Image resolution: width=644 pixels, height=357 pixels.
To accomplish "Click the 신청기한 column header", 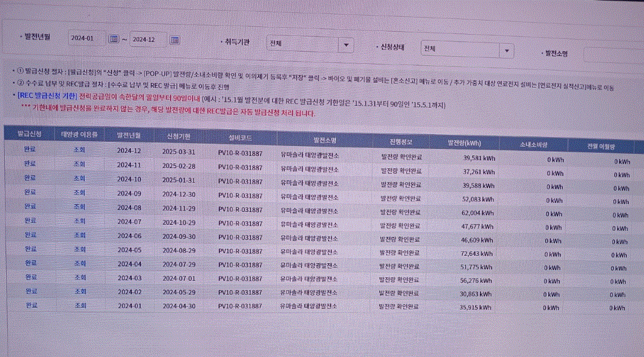I will tap(178, 136).
